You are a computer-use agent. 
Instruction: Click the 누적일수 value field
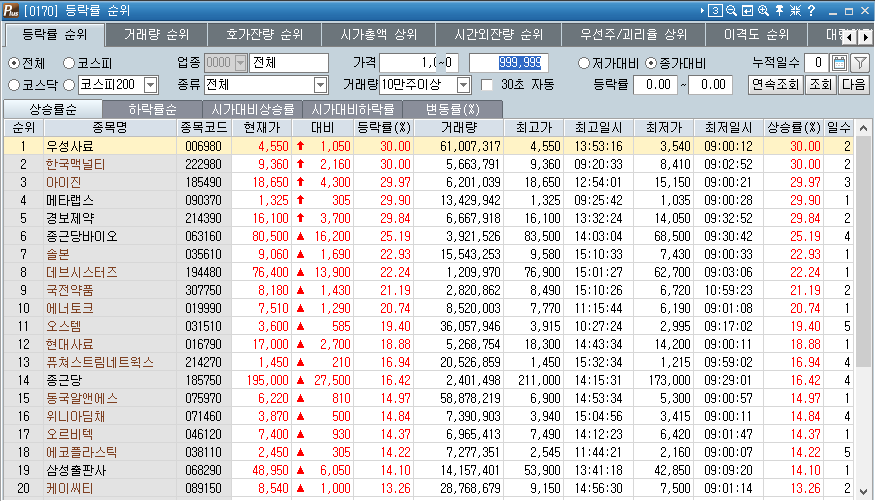(816, 62)
